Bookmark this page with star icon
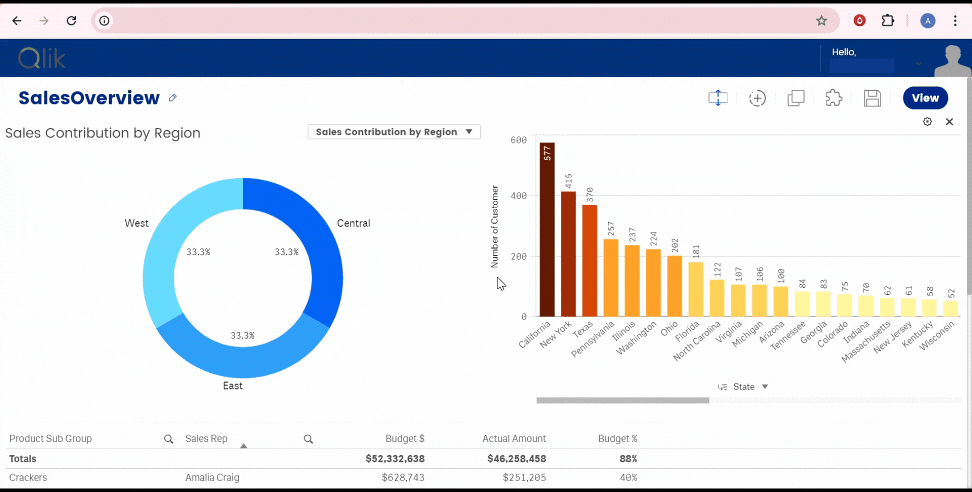 click(x=821, y=20)
